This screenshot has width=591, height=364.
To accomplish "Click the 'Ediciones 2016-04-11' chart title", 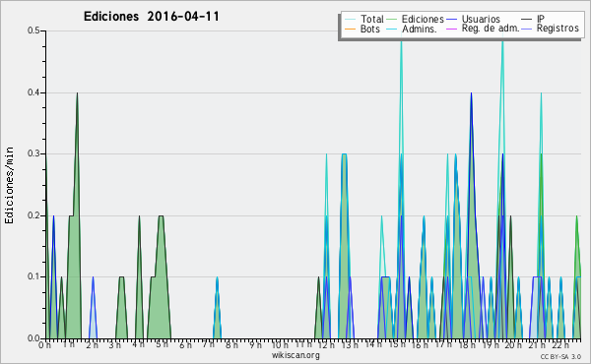I will [x=151, y=17].
